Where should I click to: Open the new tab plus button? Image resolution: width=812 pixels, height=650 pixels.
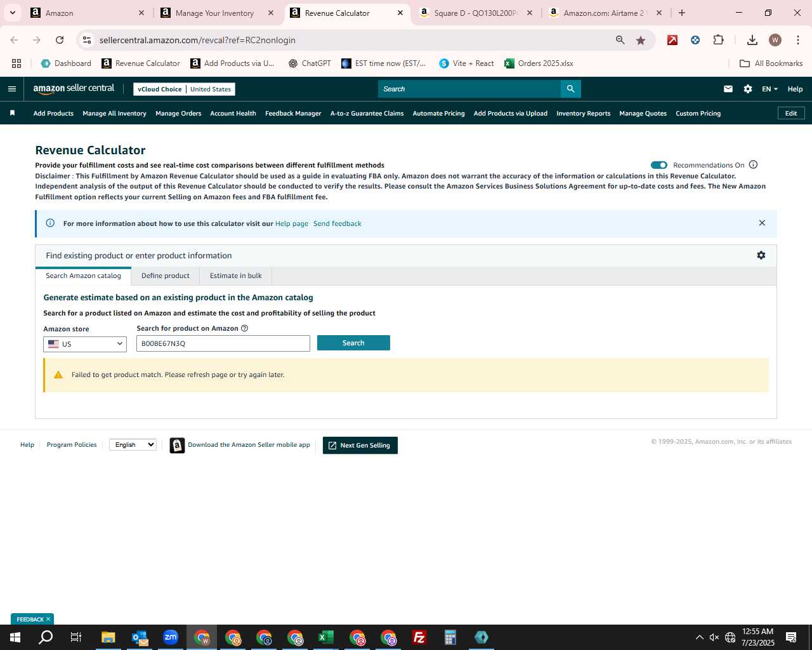point(682,13)
